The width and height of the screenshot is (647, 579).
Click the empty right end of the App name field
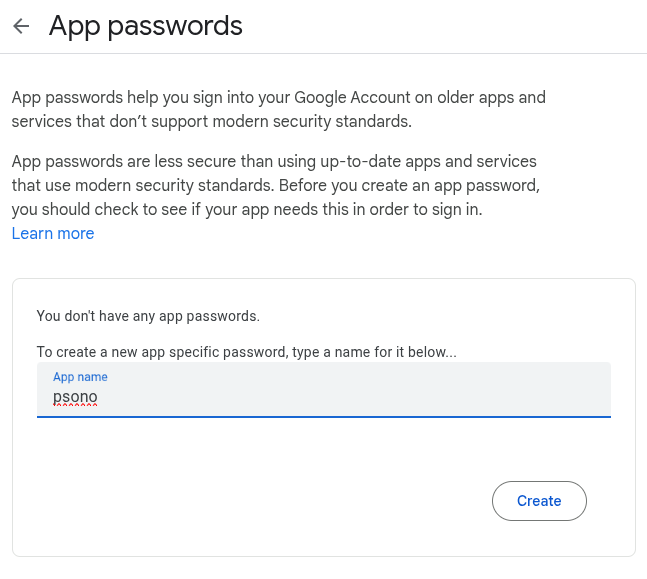(x=560, y=395)
